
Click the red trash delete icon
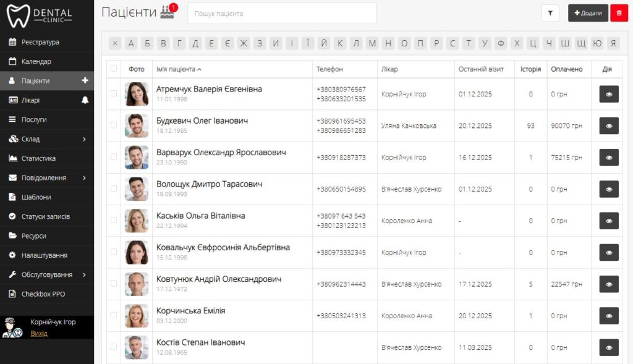tap(619, 12)
